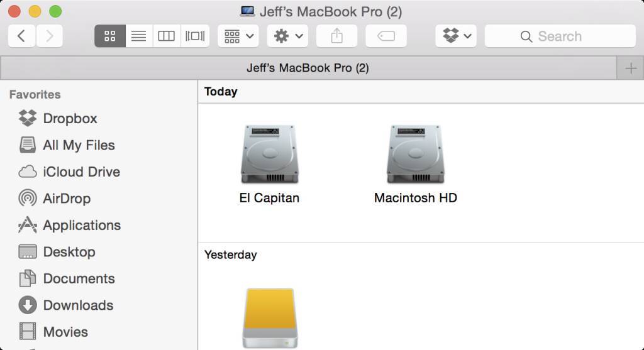Open Downloads in the sidebar
644x350 pixels.
65,305
